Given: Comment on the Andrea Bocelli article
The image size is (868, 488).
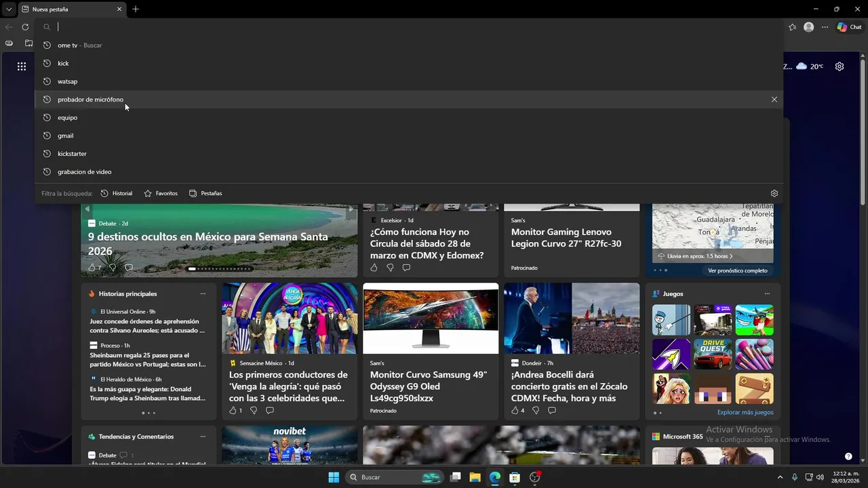Looking at the screenshot, I should 552,411.
